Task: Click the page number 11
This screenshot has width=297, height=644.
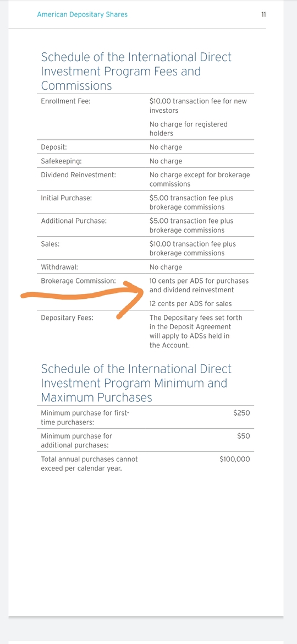Action: point(263,14)
